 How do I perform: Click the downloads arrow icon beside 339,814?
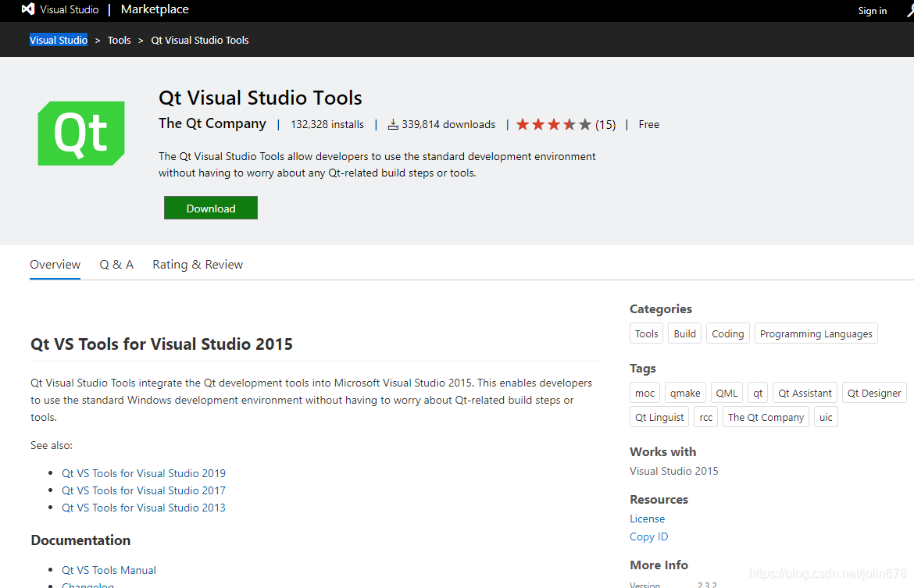(x=394, y=125)
